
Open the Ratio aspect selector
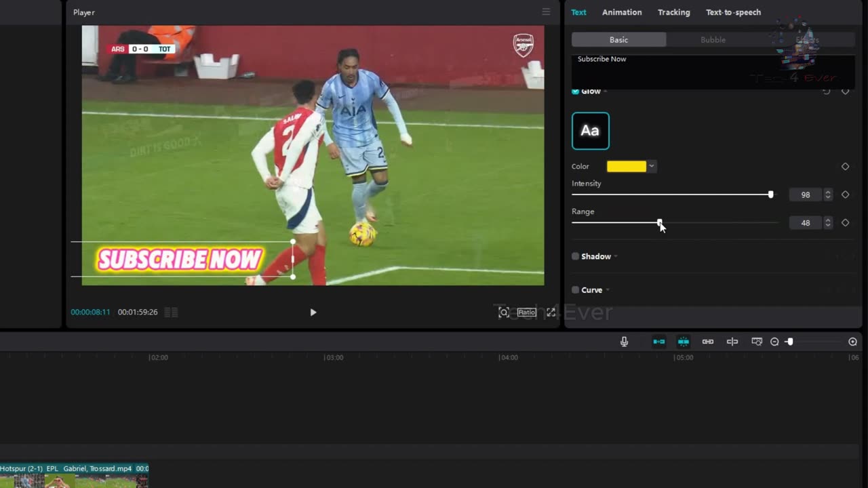(527, 312)
